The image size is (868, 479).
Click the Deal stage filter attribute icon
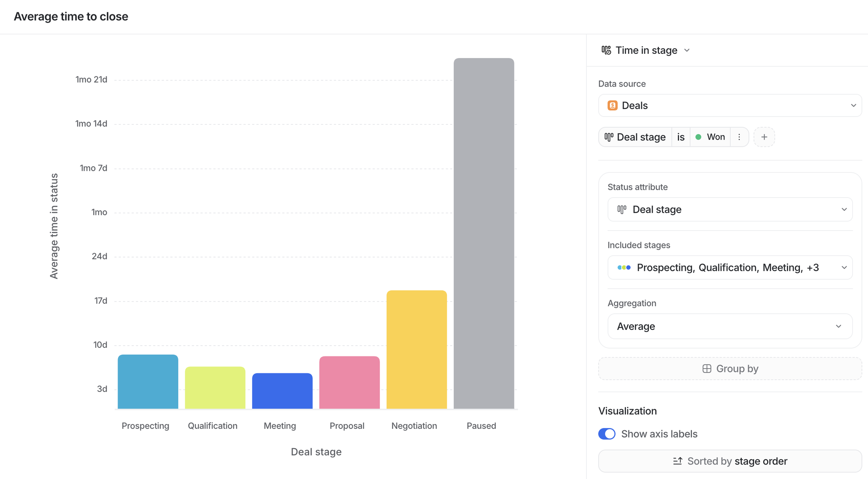coord(609,137)
